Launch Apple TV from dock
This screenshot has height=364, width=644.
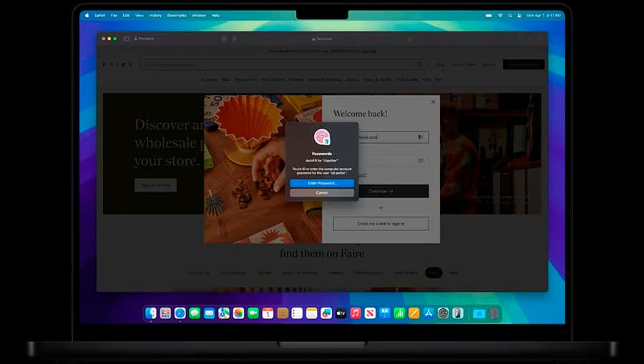pos(341,313)
